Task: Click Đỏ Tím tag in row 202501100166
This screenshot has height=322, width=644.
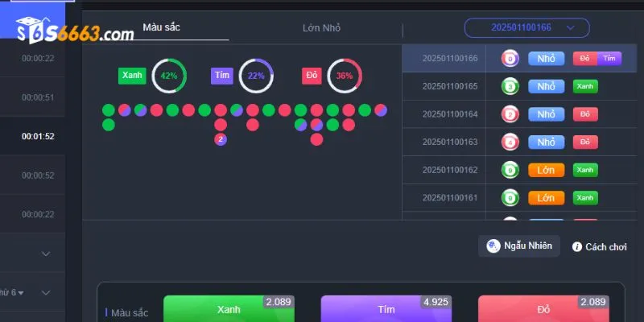Action: [x=597, y=58]
